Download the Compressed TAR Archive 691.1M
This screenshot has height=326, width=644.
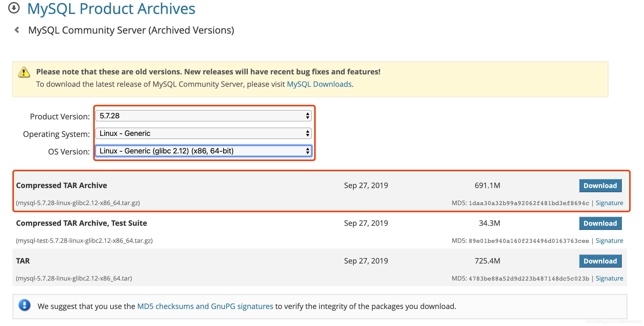pyautogui.click(x=600, y=185)
